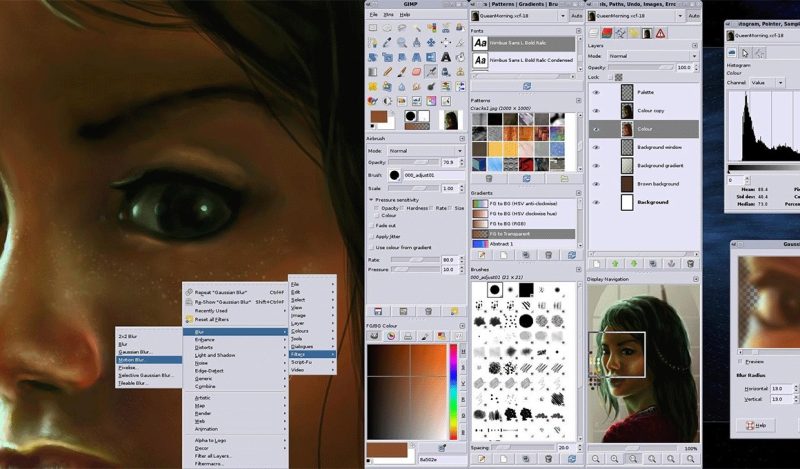Increase Horizontal blur radius stepper
Image resolution: width=800 pixels, height=469 pixels.
pyautogui.click(x=796, y=386)
